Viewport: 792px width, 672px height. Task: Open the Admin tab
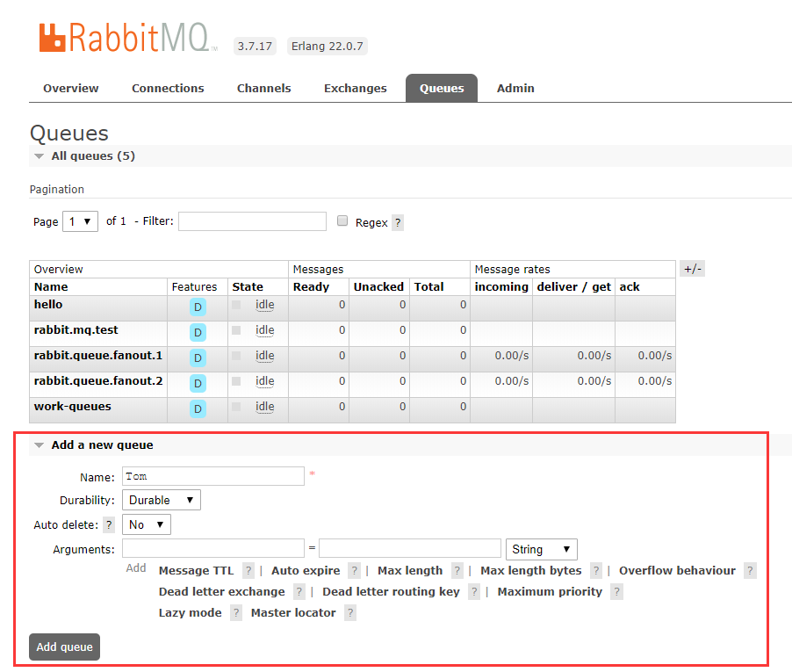pos(515,88)
